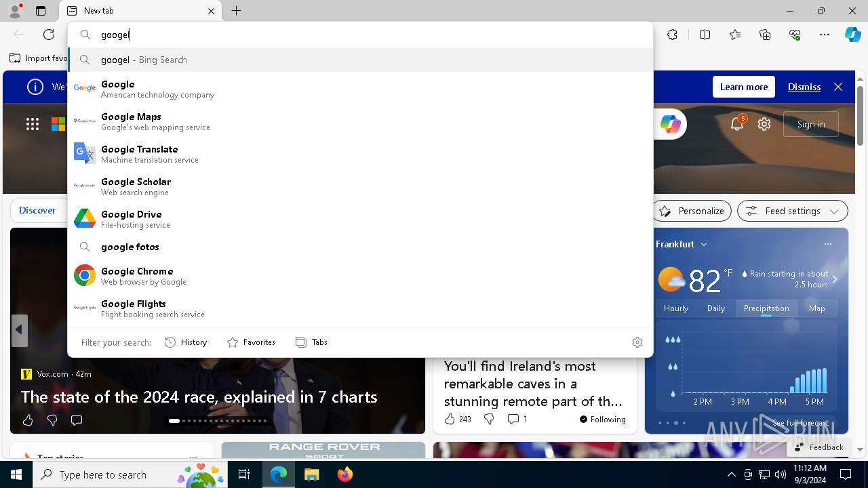The image size is (868, 488).
Task: Open the Favorites star icon
Action: [735, 35]
